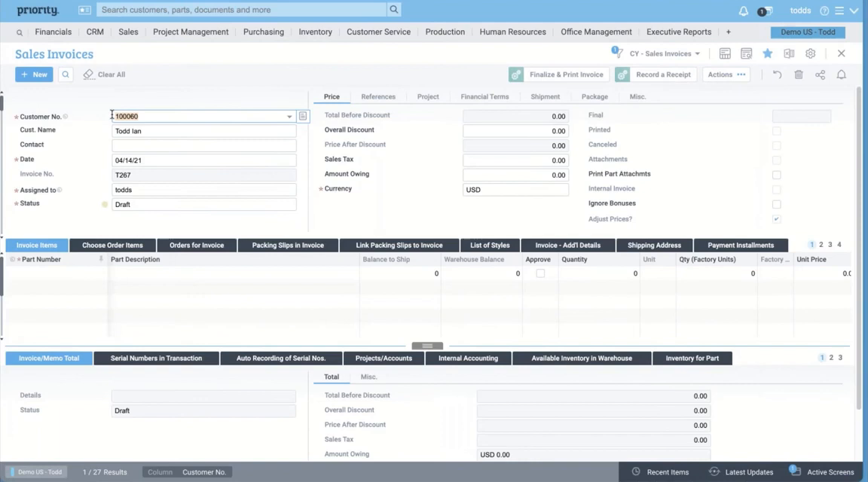Click the share icon
Screen dimensions: 868x482
click(820, 75)
